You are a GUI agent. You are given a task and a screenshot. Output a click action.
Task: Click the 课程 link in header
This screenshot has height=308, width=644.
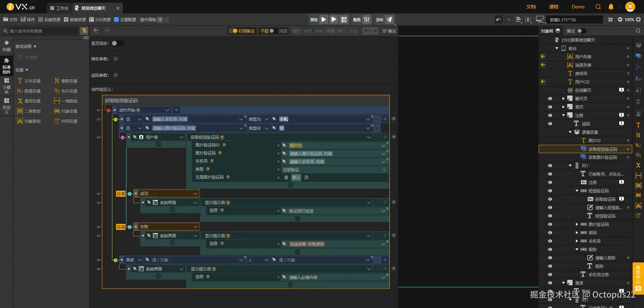pyautogui.click(x=554, y=7)
